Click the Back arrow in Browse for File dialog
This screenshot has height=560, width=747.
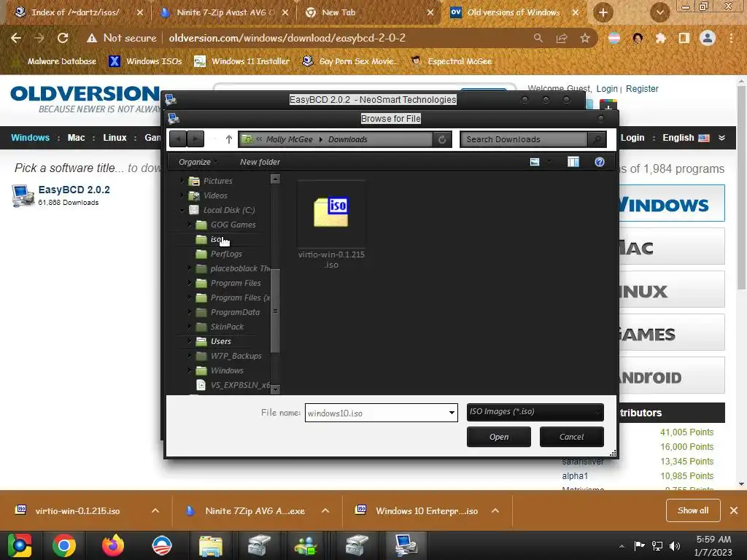[x=178, y=139]
